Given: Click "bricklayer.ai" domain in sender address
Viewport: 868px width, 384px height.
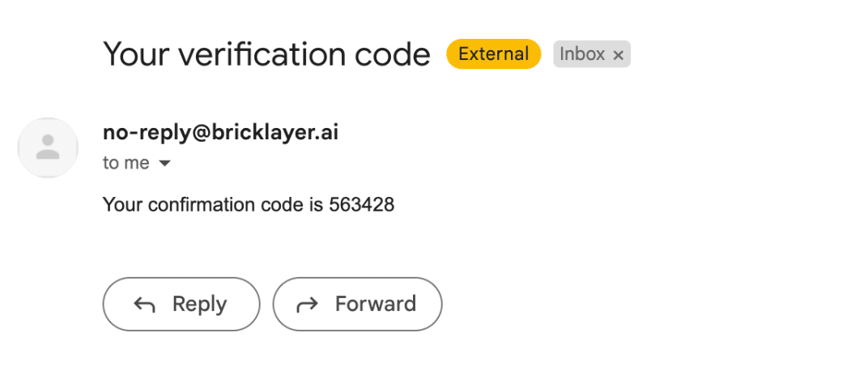Looking at the screenshot, I should click(x=275, y=133).
